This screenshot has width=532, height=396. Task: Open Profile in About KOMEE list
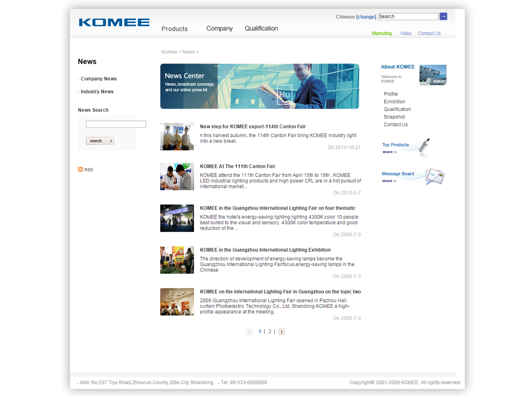coord(391,94)
